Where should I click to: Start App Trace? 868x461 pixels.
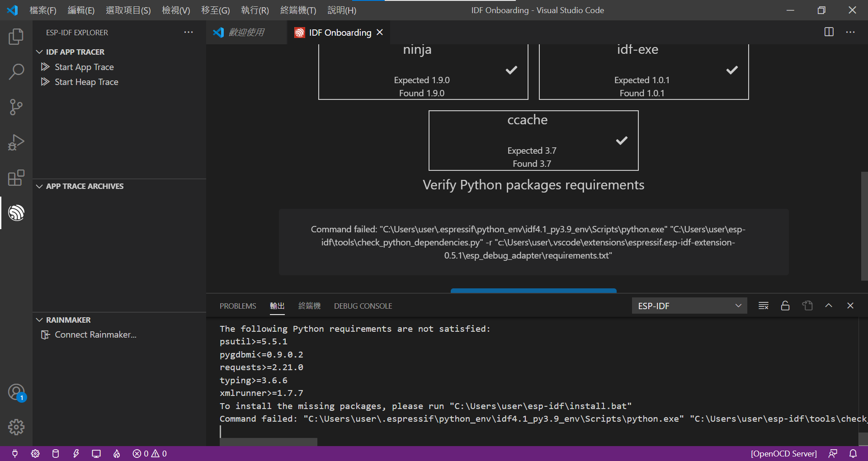[119, 67]
